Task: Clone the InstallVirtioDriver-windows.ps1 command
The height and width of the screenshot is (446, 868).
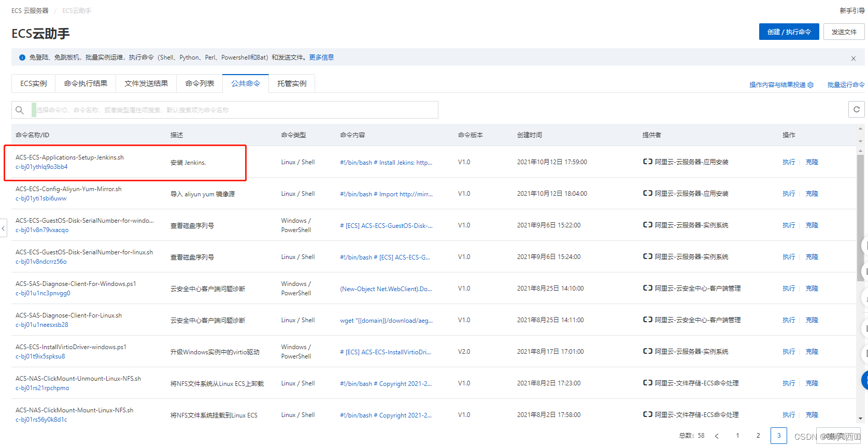Action: tap(812, 352)
